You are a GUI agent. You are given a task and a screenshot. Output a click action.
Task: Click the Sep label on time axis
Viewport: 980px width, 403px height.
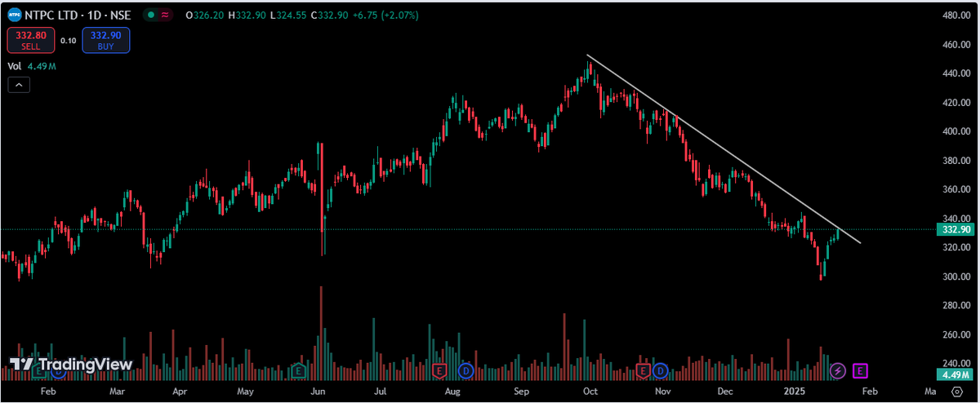point(523,392)
